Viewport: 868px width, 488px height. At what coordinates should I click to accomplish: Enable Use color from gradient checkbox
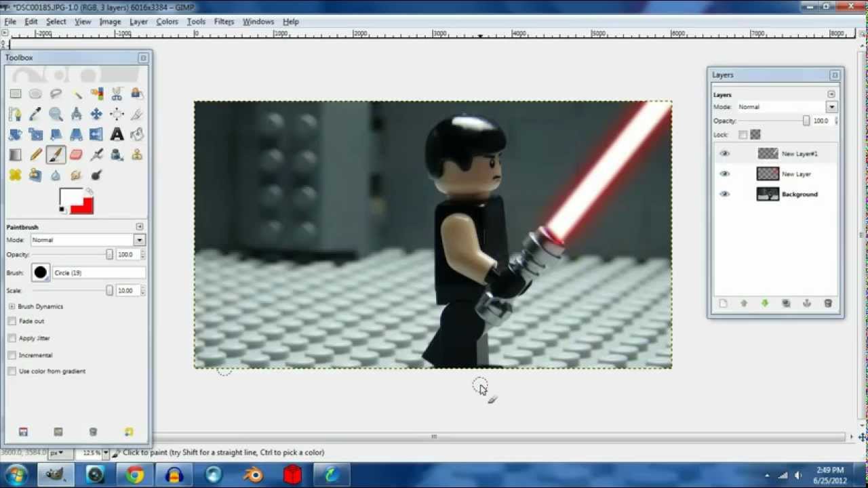point(12,371)
